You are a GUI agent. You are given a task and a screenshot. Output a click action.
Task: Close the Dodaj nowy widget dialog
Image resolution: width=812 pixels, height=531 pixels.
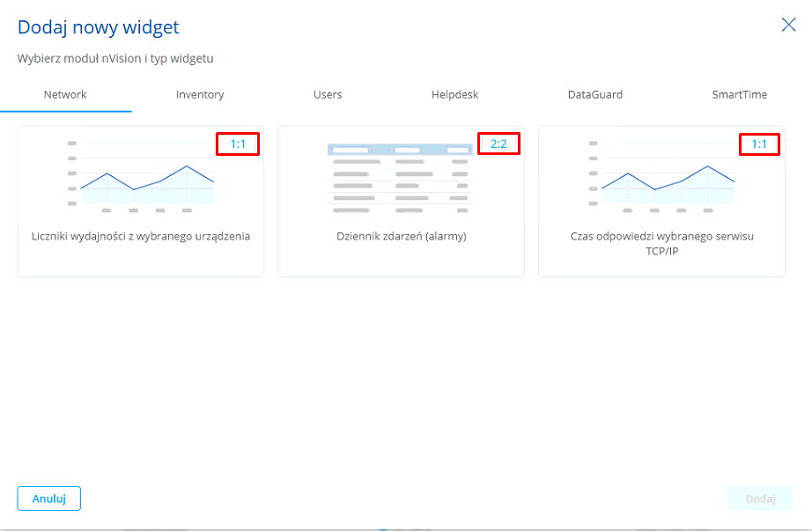pyautogui.click(x=788, y=25)
